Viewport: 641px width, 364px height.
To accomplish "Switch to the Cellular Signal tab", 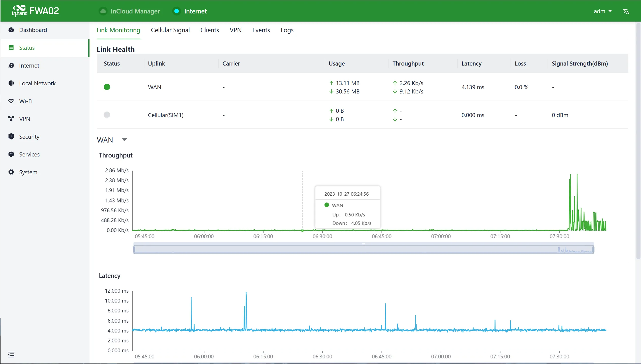I will tap(170, 30).
